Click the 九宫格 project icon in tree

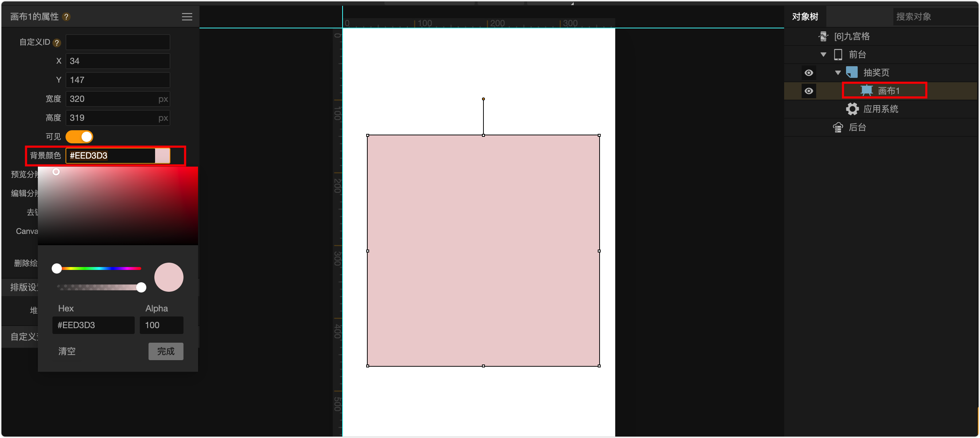(823, 36)
